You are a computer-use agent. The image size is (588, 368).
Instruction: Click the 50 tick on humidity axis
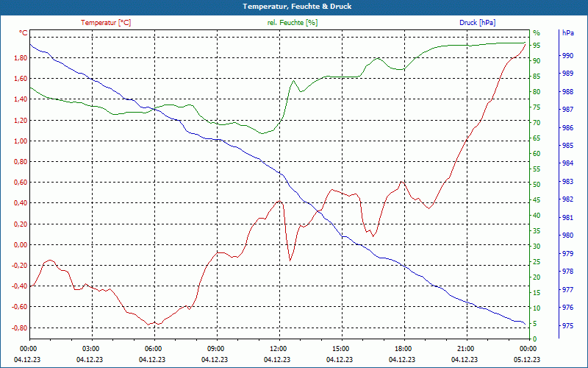click(x=537, y=185)
